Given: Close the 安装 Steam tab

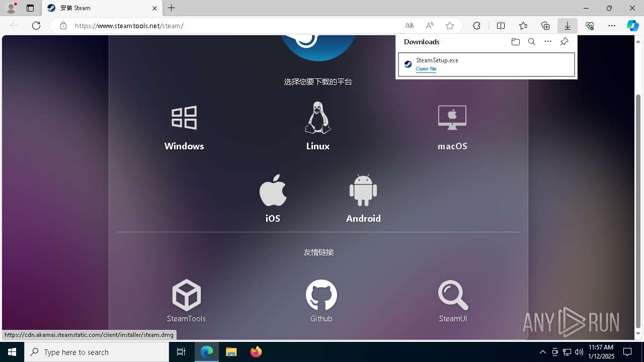Looking at the screenshot, I should pyautogui.click(x=154, y=8).
